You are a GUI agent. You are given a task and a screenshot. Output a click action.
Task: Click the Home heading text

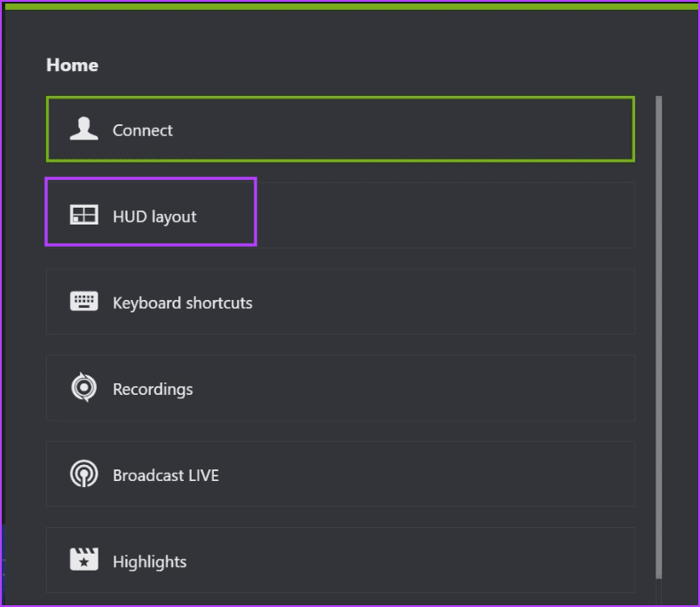72,65
